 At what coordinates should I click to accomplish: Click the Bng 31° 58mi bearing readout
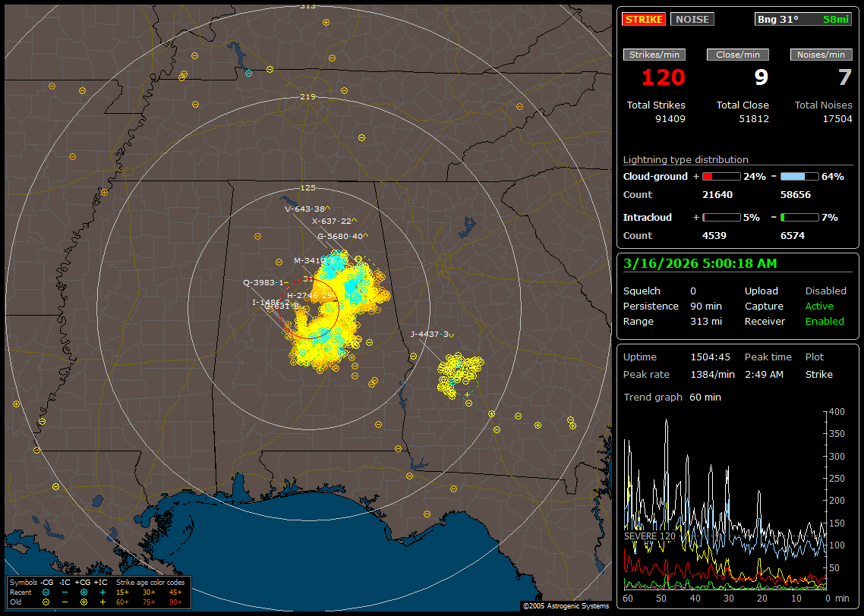tap(803, 19)
